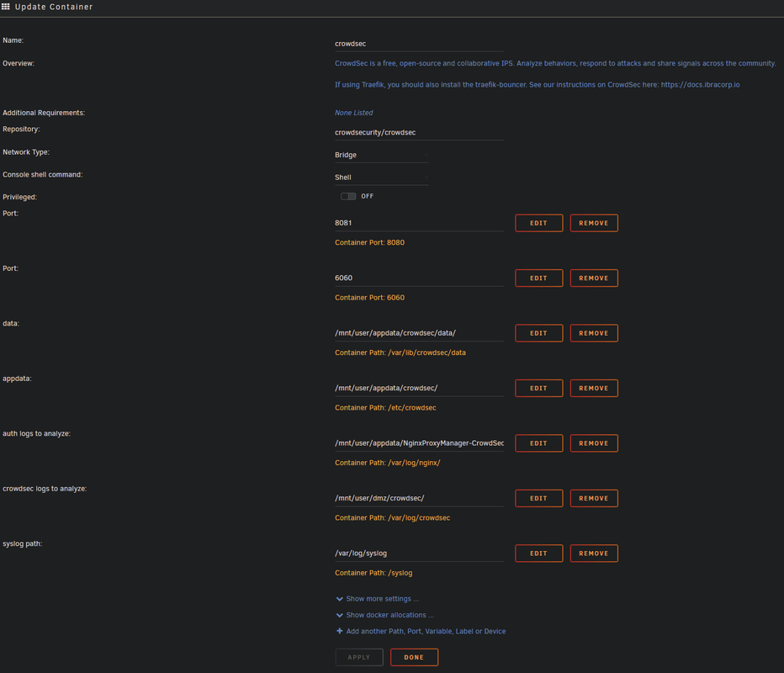Open the Add another Path, Port, Variable link
Viewport: 784px width, 673px height.
point(426,631)
